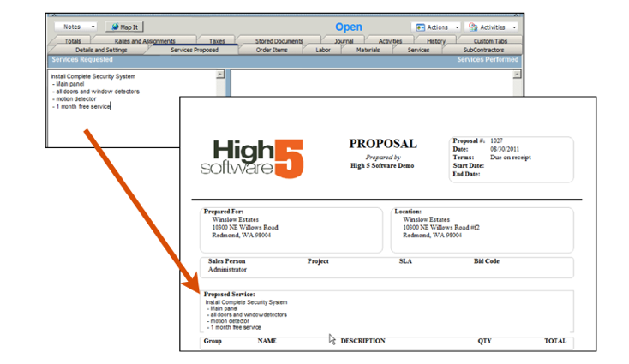Select the upper-row Activities tab
The height and width of the screenshot is (364, 629).
(390, 41)
